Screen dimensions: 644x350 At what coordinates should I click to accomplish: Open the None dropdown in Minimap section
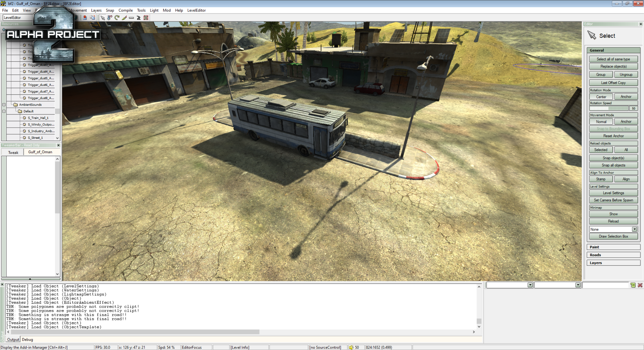coord(634,229)
